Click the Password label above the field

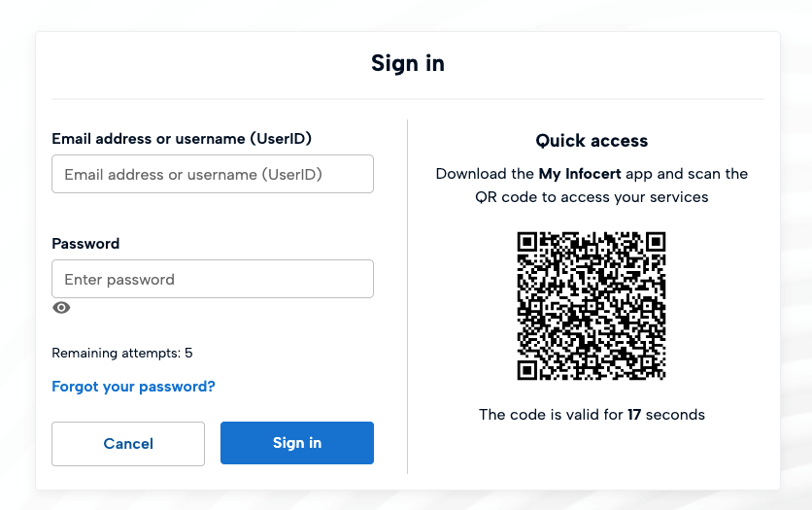point(85,244)
